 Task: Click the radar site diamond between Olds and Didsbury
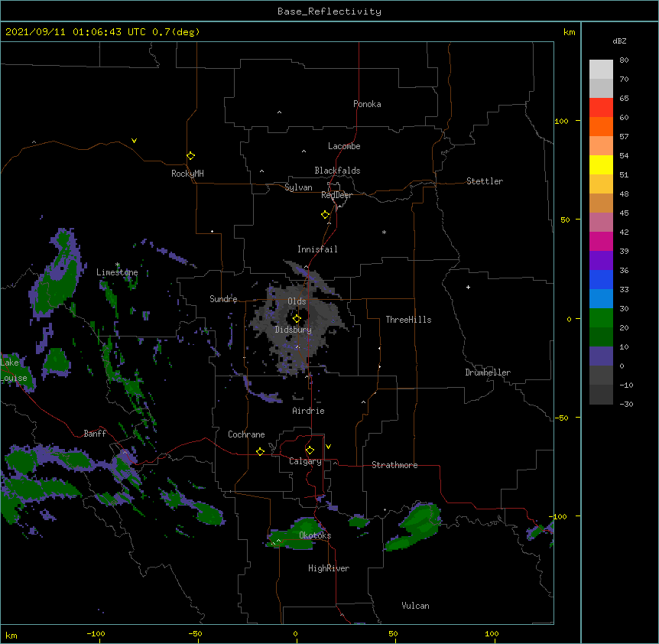click(x=297, y=318)
